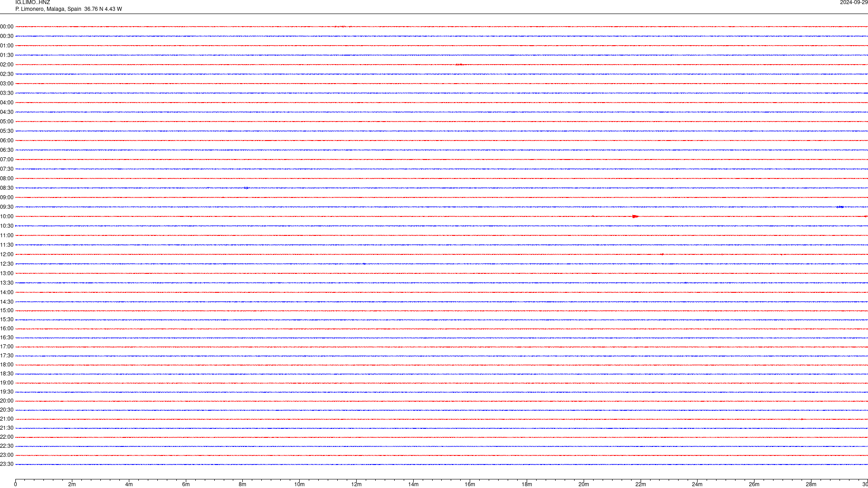Click the 04:00 time row label
The image size is (868, 488).
(x=7, y=103)
